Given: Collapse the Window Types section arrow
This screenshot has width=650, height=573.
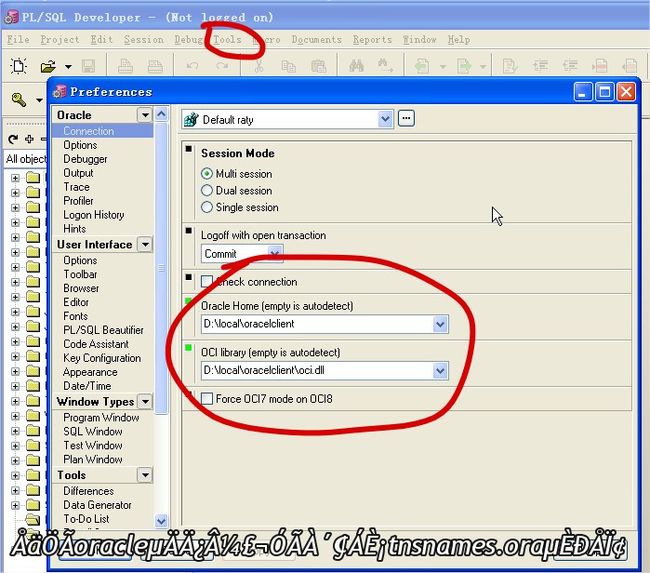Looking at the screenshot, I should 145,401.
